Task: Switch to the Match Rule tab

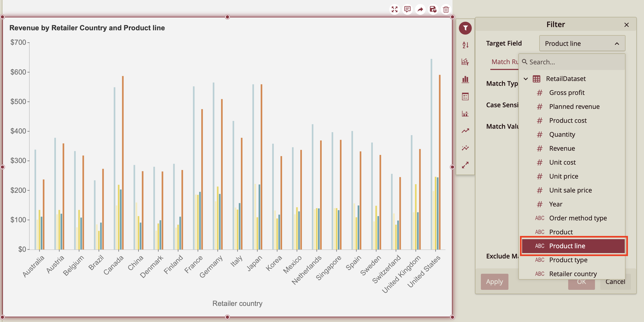Action: pos(505,62)
